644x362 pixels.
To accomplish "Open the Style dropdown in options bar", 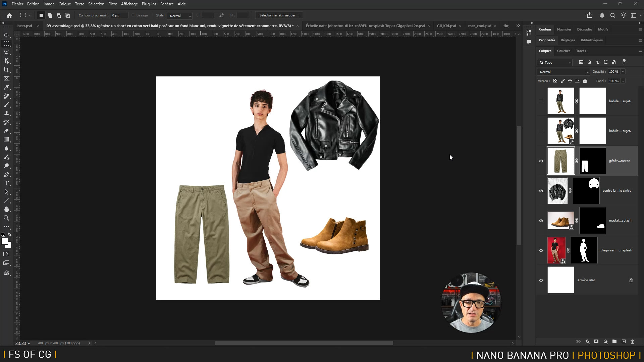I will (x=180, y=16).
